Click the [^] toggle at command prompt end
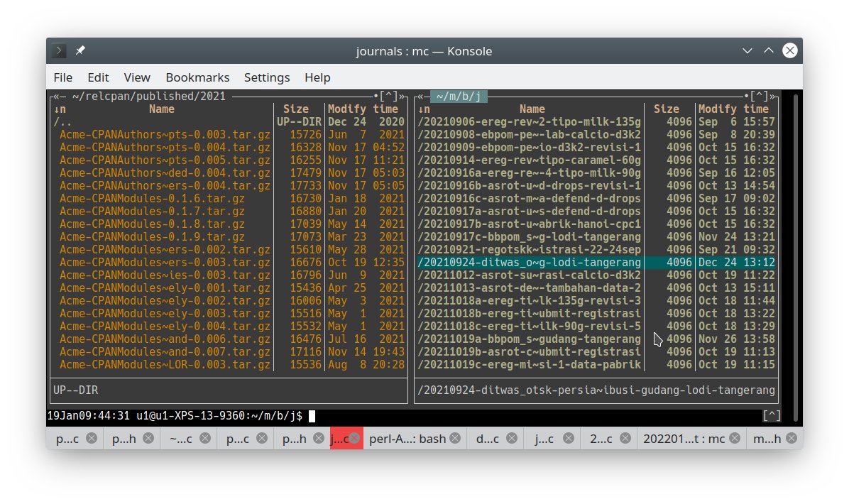The image size is (849, 504). 772,416
